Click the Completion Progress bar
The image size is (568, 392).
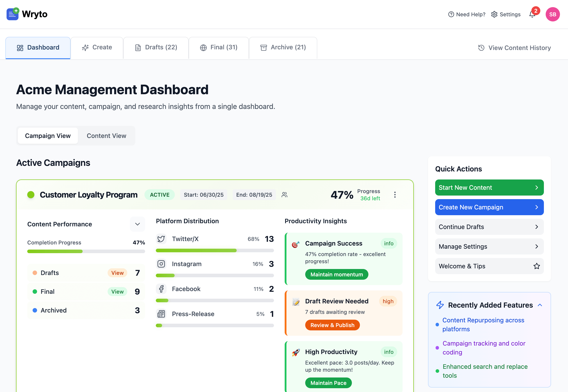pyautogui.click(x=86, y=251)
